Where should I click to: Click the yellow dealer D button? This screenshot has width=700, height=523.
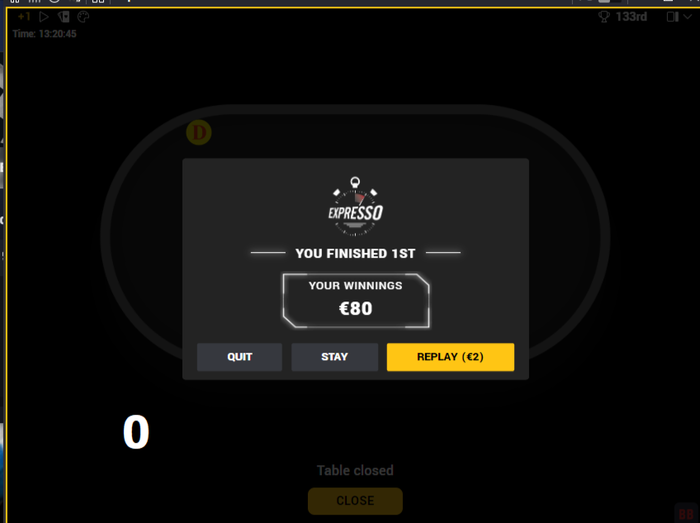point(199,132)
